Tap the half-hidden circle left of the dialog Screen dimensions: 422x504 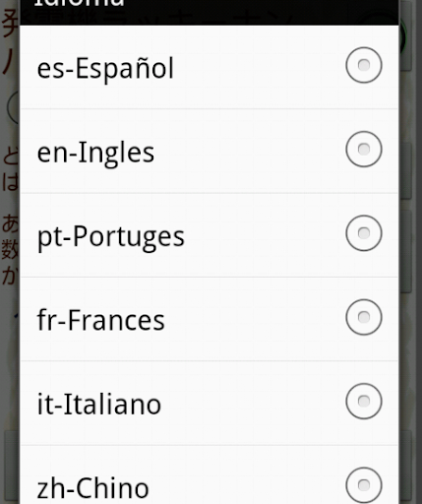pos(13,107)
